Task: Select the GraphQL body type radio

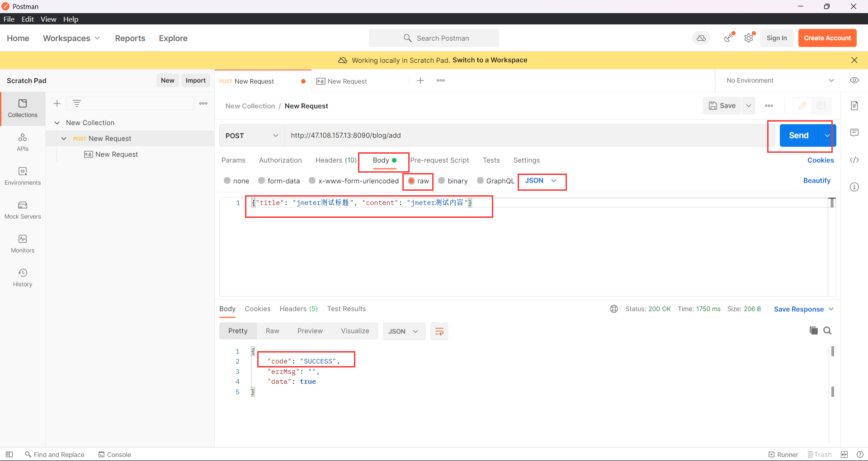Action: [x=480, y=180]
